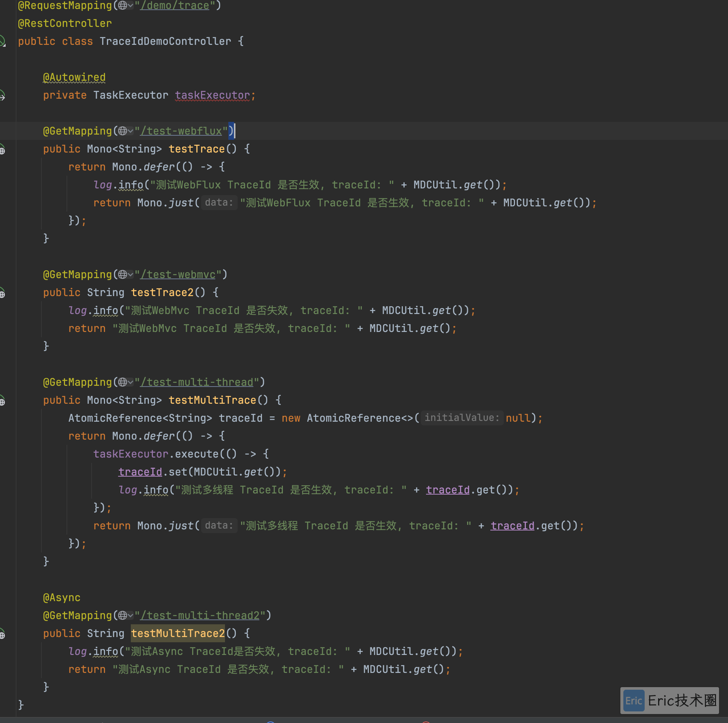Click "info" in the 测试Async log statement
Image resolution: width=728 pixels, height=723 pixels.
point(105,652)
